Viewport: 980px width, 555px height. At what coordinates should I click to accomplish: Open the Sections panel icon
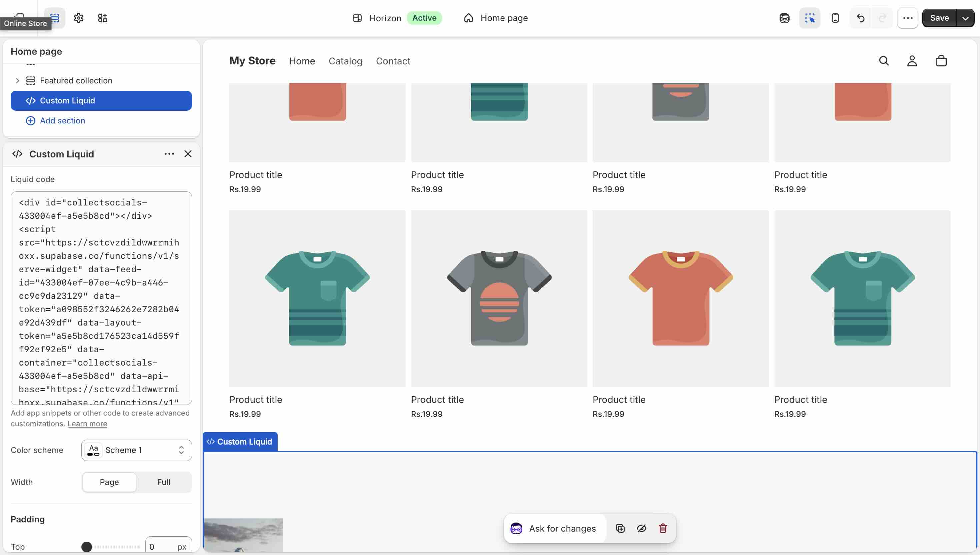tap(55, 18)
